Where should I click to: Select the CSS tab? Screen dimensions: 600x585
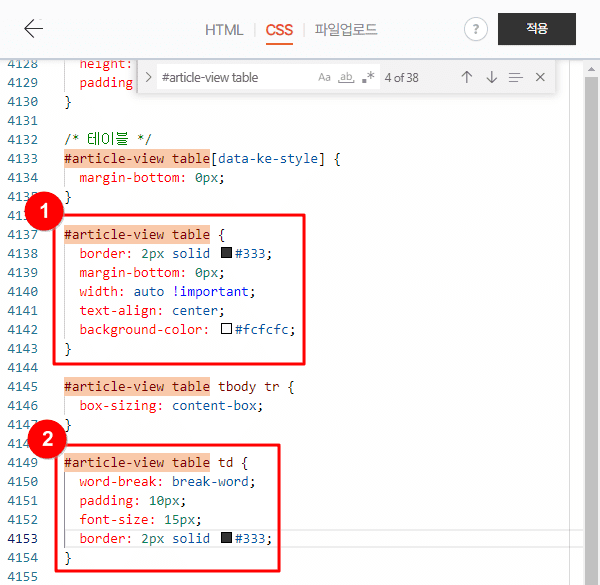point(279,30)
